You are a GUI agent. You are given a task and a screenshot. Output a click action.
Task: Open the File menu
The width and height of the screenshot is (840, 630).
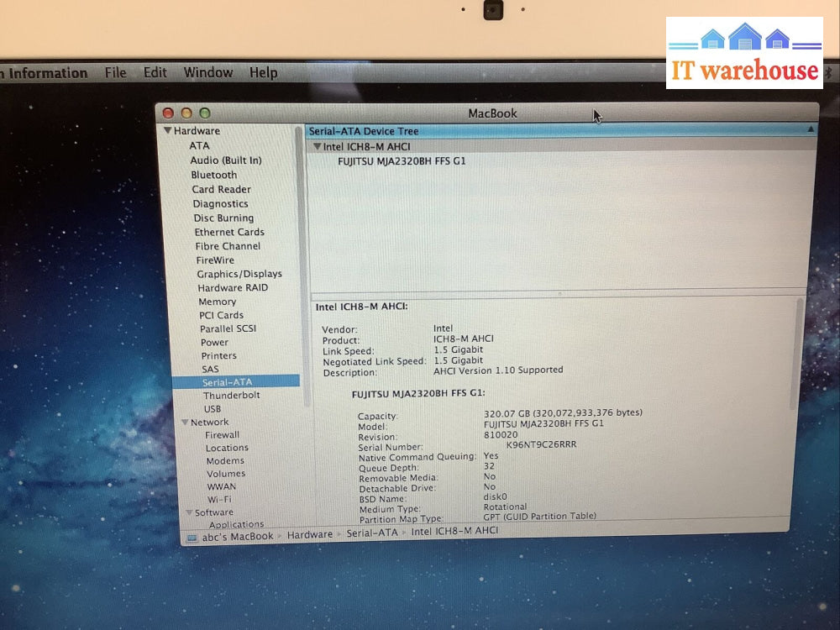coord(115,73)
